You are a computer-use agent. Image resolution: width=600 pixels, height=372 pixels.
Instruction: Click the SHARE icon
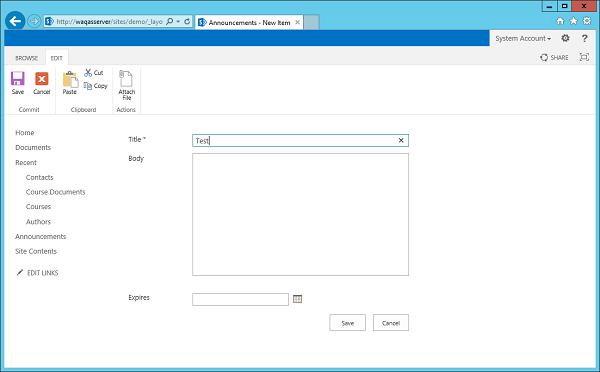(x=544, y=57)
